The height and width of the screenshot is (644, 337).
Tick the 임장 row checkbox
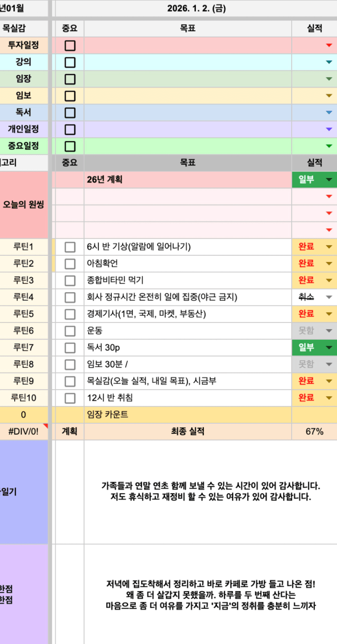(70, 79)
